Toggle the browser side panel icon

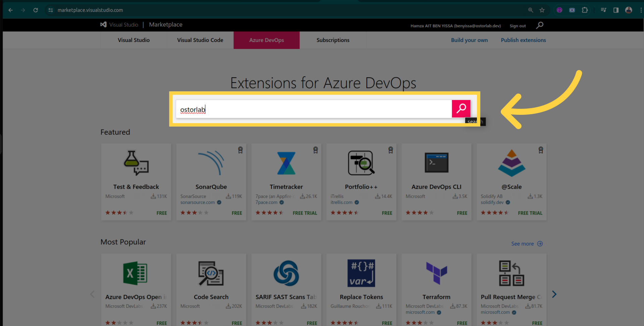coord(616,10)
